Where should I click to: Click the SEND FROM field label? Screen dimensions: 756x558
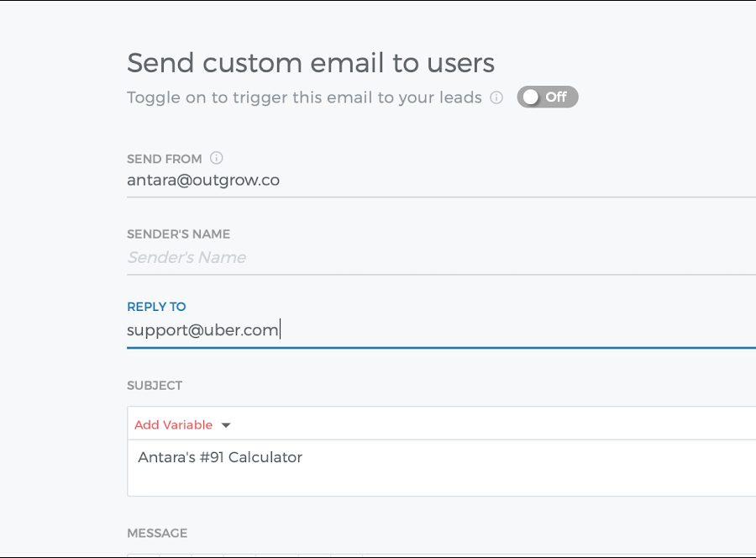tap(164, 159)
